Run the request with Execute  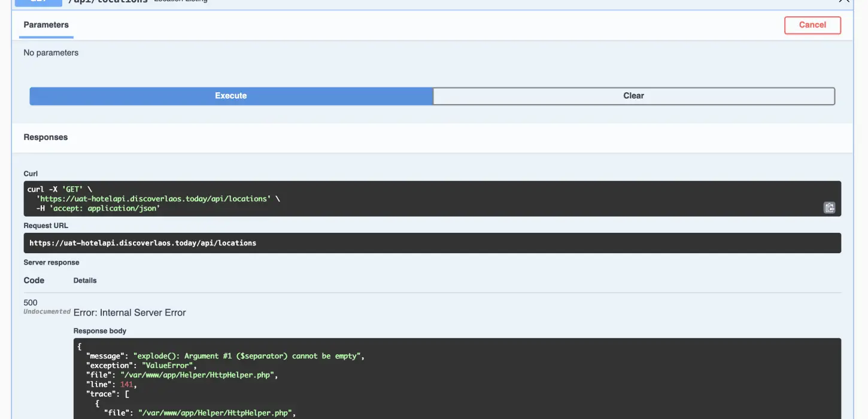point(231,96)
